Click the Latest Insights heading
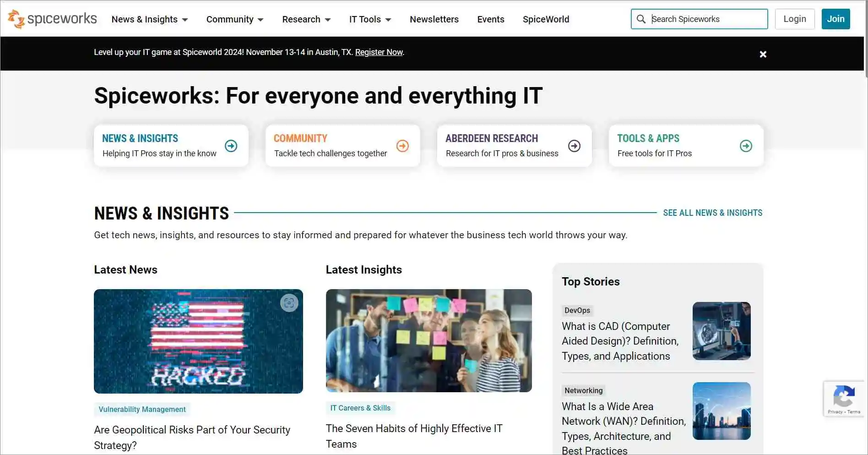The image size is (868, 455). [x=363, y=269]
